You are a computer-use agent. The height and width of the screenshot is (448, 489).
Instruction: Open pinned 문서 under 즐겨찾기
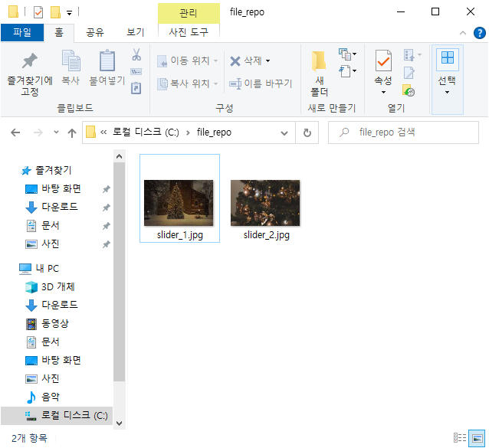43,226
